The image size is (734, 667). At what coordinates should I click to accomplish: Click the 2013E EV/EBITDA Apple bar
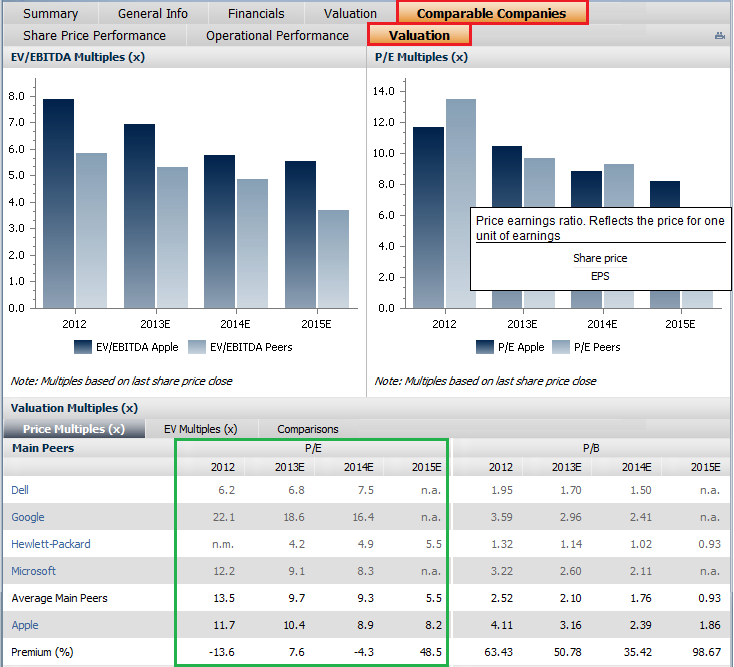tap(139, 216)
